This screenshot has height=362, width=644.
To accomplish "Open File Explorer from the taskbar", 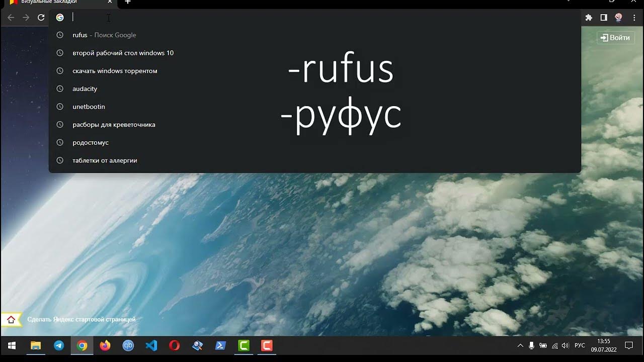I will click(35, 346).
